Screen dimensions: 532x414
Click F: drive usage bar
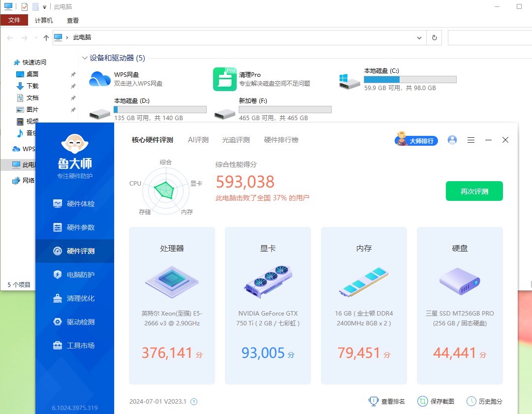click(x=285, y=109)
